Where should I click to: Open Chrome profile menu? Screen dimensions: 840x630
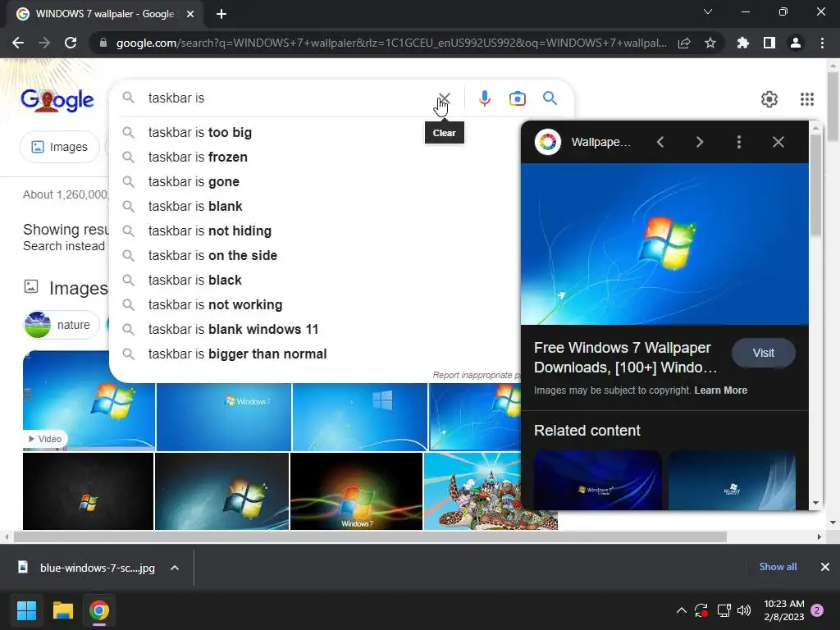(796, 43)
